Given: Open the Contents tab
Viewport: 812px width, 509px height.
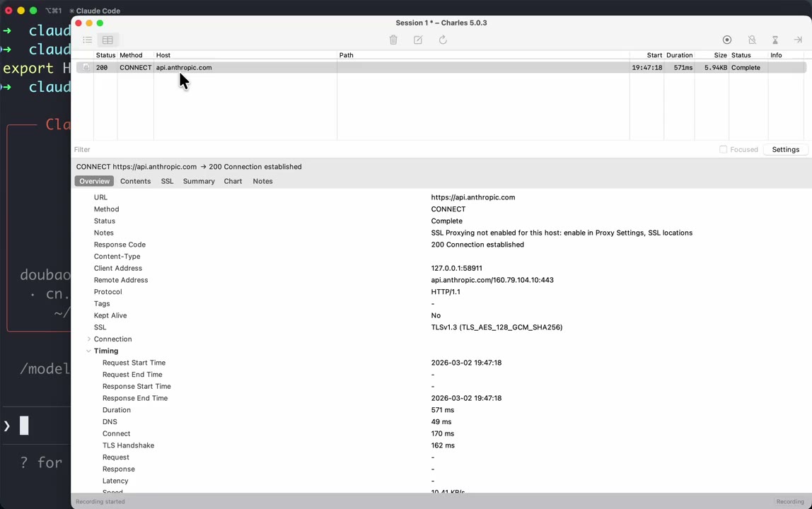Looking at the screenshot, I should (x=135, y=182).
